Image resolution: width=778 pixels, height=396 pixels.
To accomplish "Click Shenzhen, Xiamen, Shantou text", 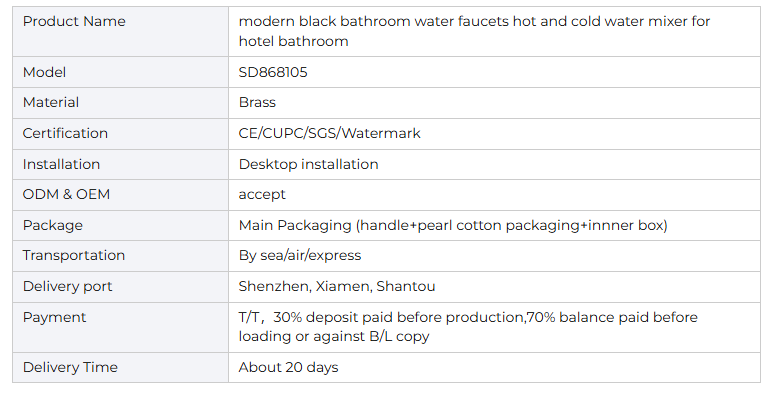I will pos(337,286).
